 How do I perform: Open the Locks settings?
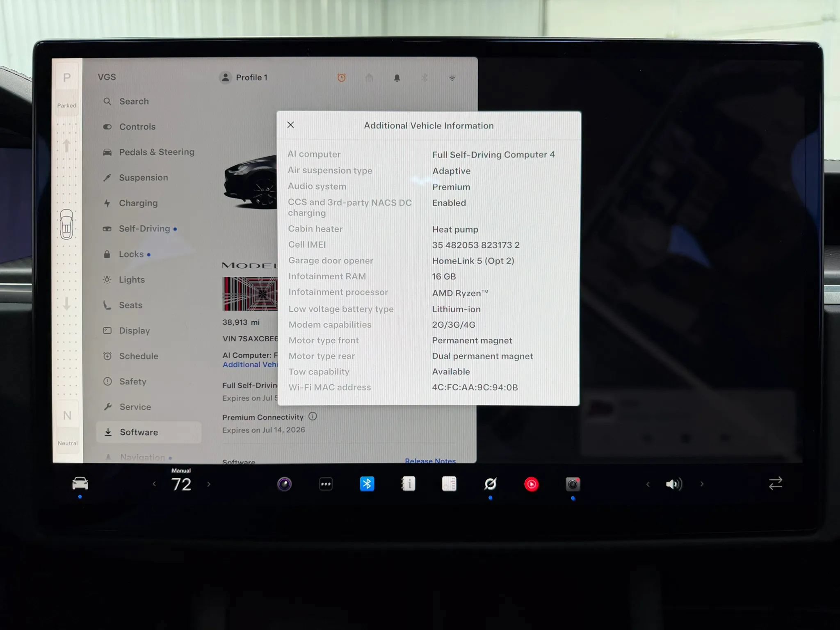coord(126,254)
